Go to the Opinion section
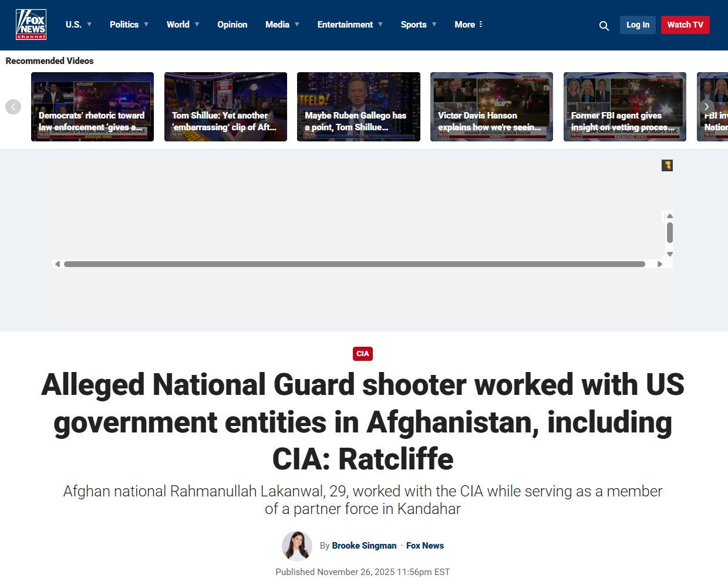 [x=232, y=25]
